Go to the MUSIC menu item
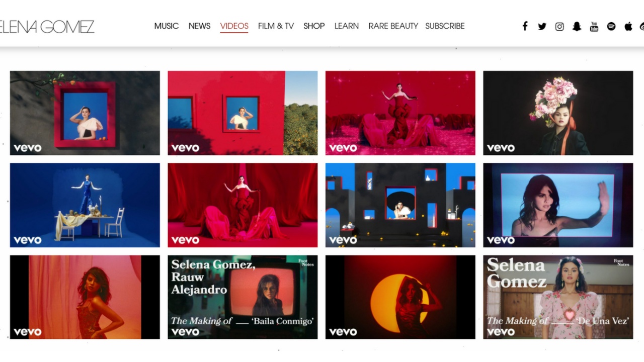Viewport: 644px width, 362px height. pyautogui.click(x=167, y=26)
